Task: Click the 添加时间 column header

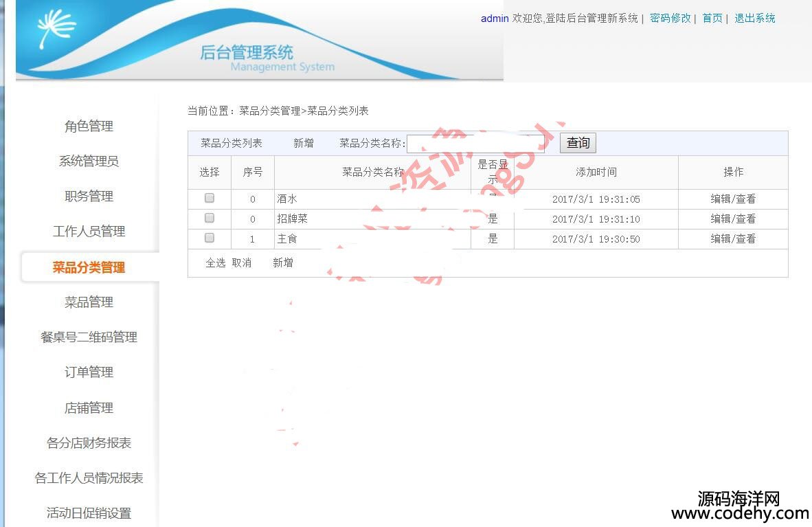Action: point(596,172)
